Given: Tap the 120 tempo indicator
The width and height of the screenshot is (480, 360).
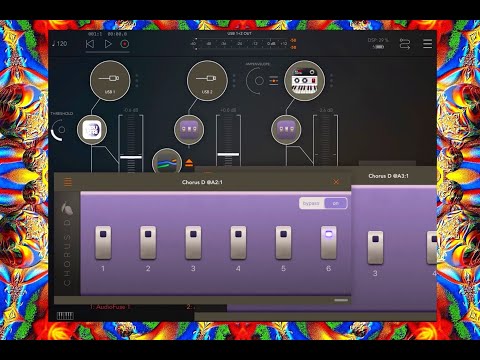Looking at the screenshot, I should click(60, 44).
